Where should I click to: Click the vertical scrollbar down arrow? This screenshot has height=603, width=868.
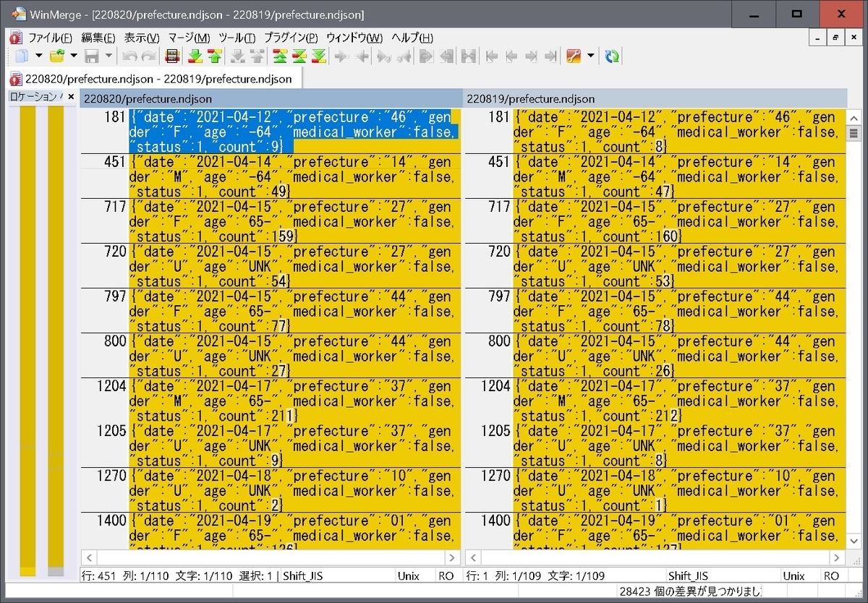click(x=854, y=542)
